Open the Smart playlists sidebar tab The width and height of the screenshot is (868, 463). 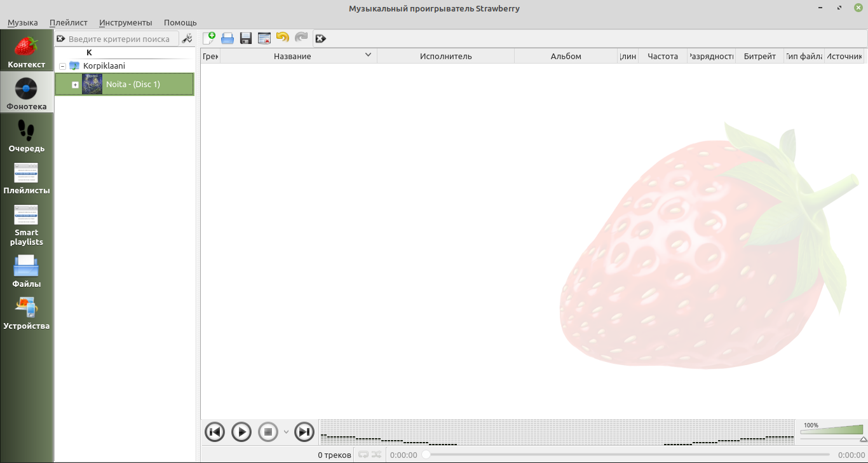coord(26,224)
